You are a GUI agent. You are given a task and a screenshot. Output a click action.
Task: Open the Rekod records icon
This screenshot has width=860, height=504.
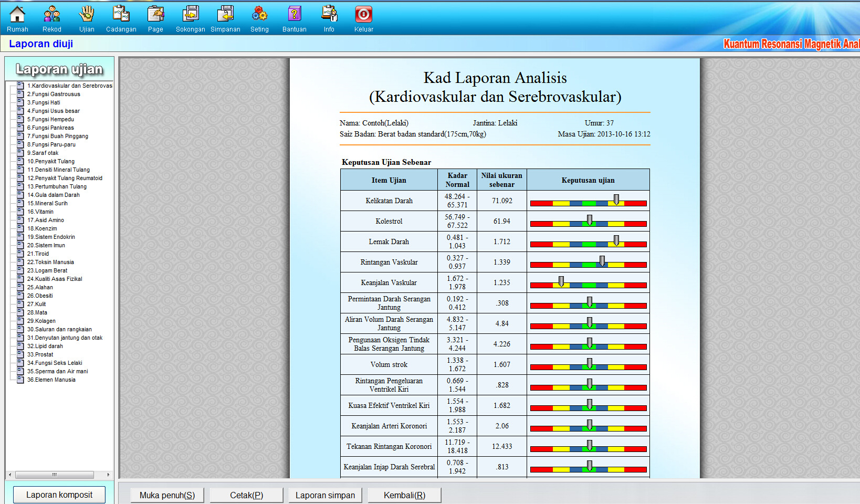tap(52, 15)
